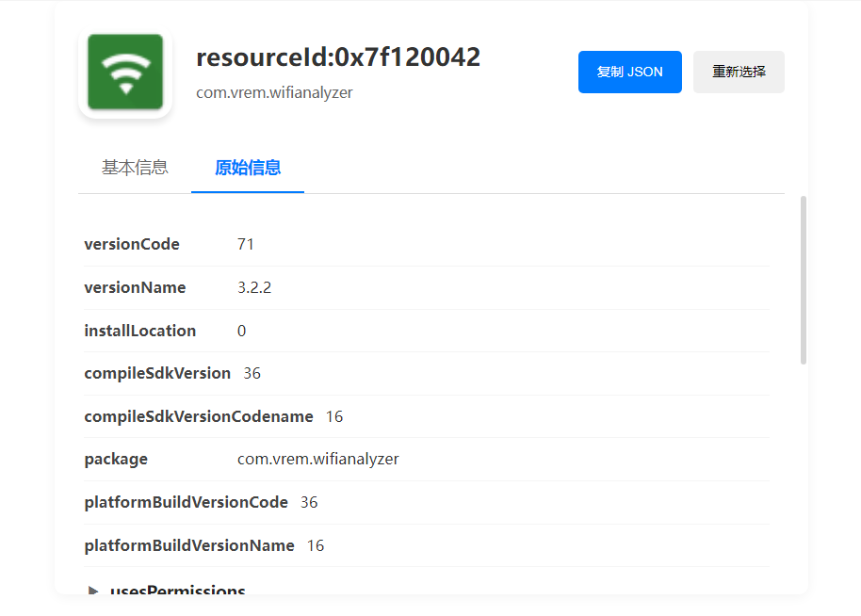Viewport: 861px width, 616px height.
Task: Click the compileSdkVersion label
Action: (157, 373)
